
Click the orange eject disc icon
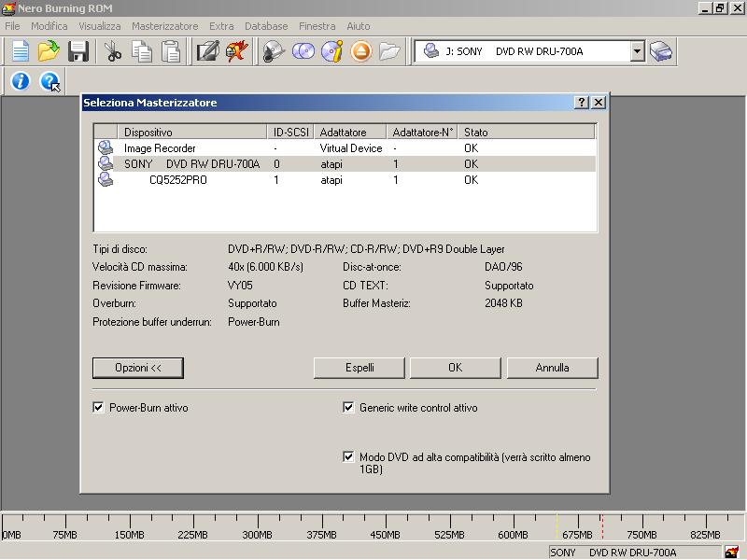[x=361, y=51]
